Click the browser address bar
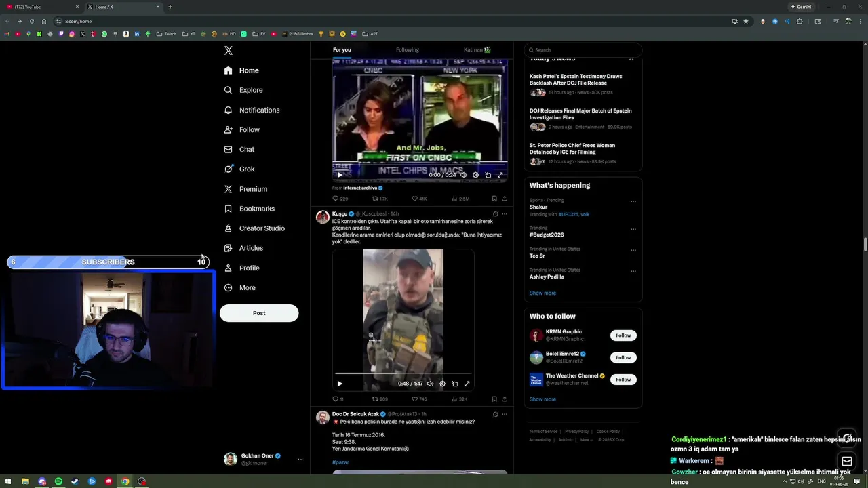Image resolution: width=868 pixels, height=488 pixels. (x=393, y=21)
